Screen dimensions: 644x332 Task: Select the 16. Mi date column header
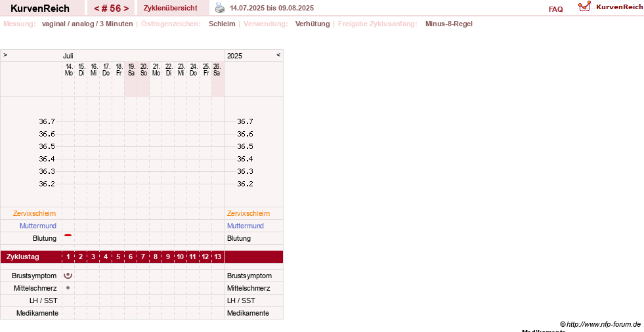pyautogui.click(x=94, y=70)
